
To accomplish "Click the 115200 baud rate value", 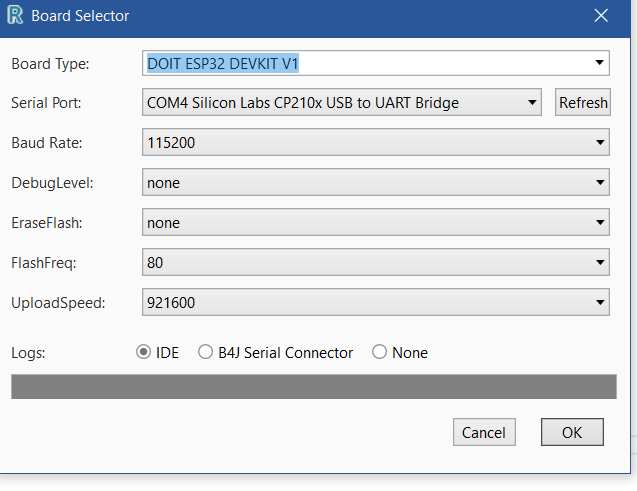I will (x=170, y=143).
